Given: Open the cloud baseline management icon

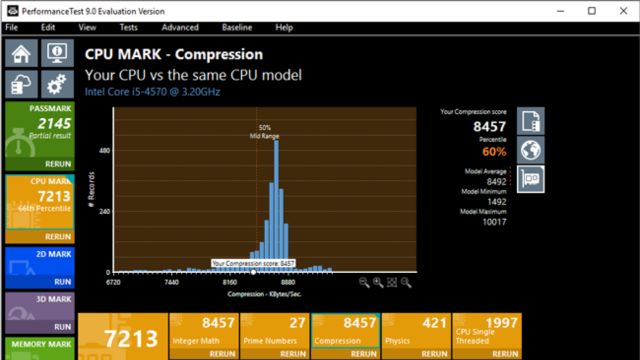Looking at the screenshot, I should (x=22, y=84).
